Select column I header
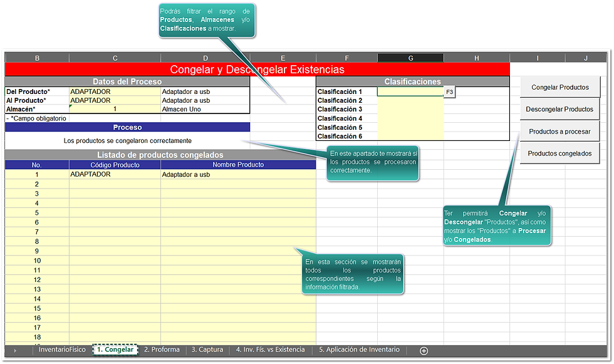The height and width of the screenshot is (364, 614). (538, 58)
